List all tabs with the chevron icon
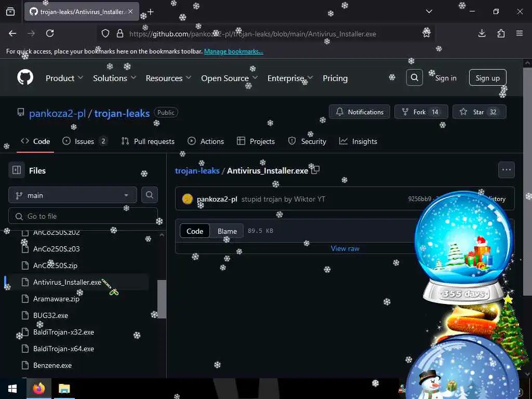 (429, 11)
